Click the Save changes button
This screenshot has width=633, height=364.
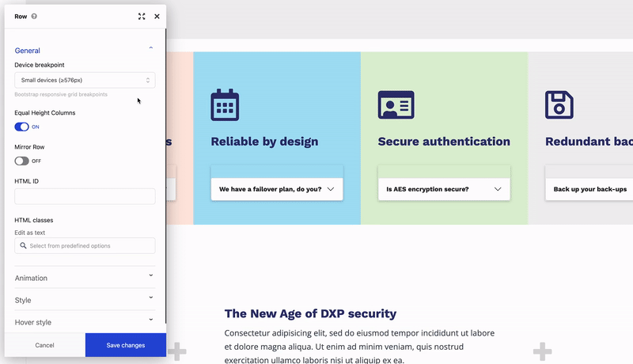click(125, 345)
